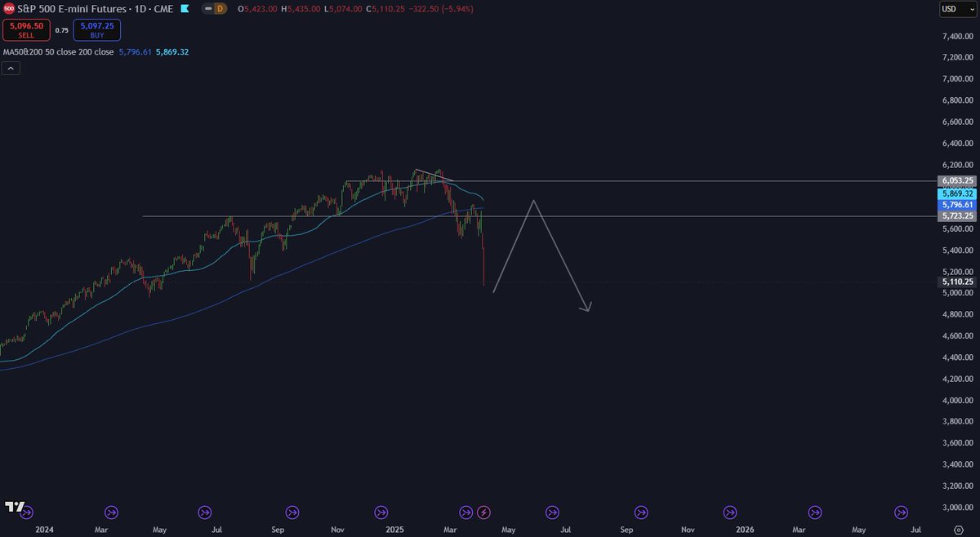
Task: Click the 0.75 spread value between SELL and BUY
Action: pyautogui.click(x=61, y=30)
